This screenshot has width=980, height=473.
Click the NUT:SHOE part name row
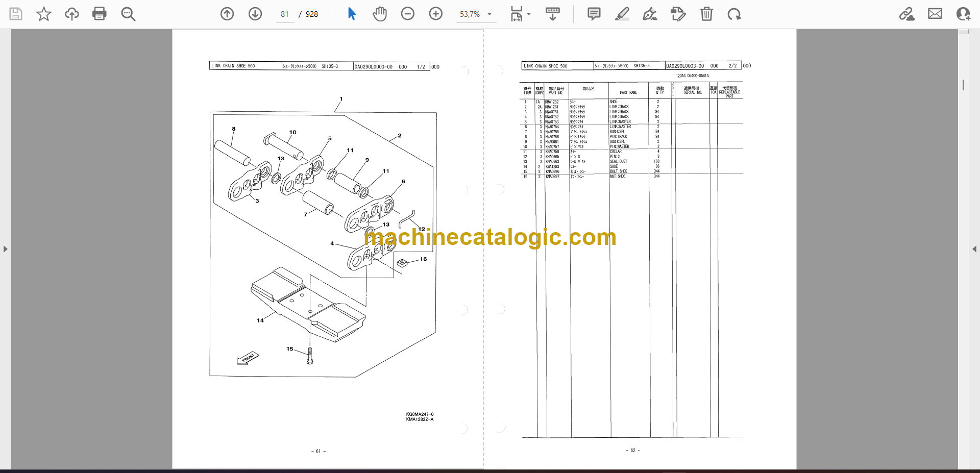(x=617, y=176)
